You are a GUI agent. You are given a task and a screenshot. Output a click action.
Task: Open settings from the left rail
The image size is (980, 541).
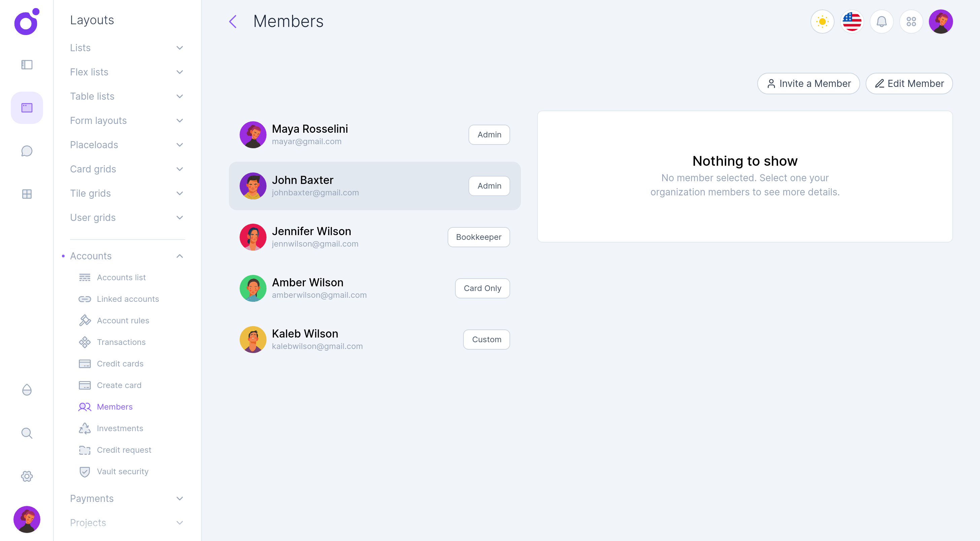click(27, 476)
